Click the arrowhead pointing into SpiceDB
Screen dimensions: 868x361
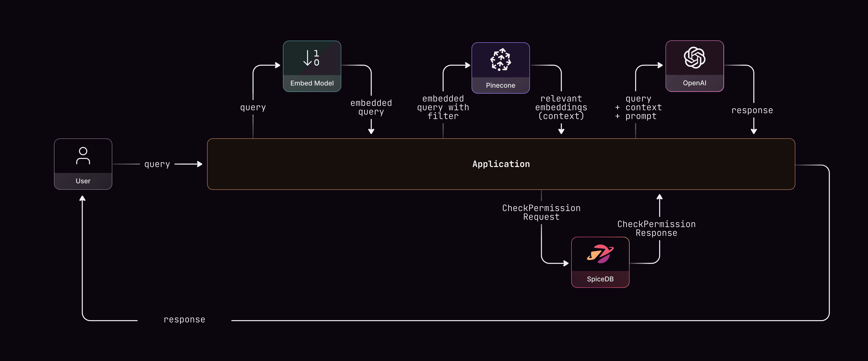click(x=566, y=263)
